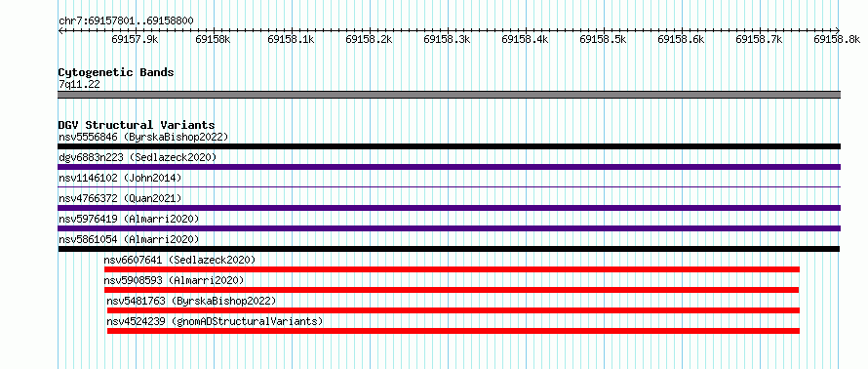Select the purple bar under nsv4766372

pyautogui.click(x=450, y=208)
